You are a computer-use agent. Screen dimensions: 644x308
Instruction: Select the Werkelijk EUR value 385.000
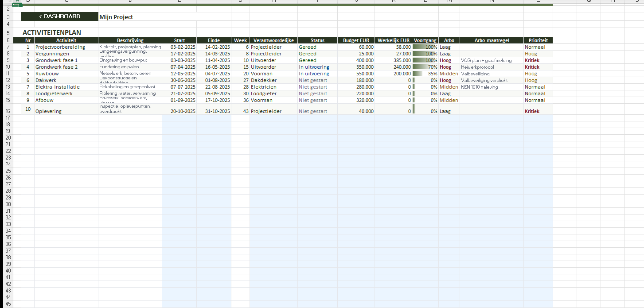393,60
